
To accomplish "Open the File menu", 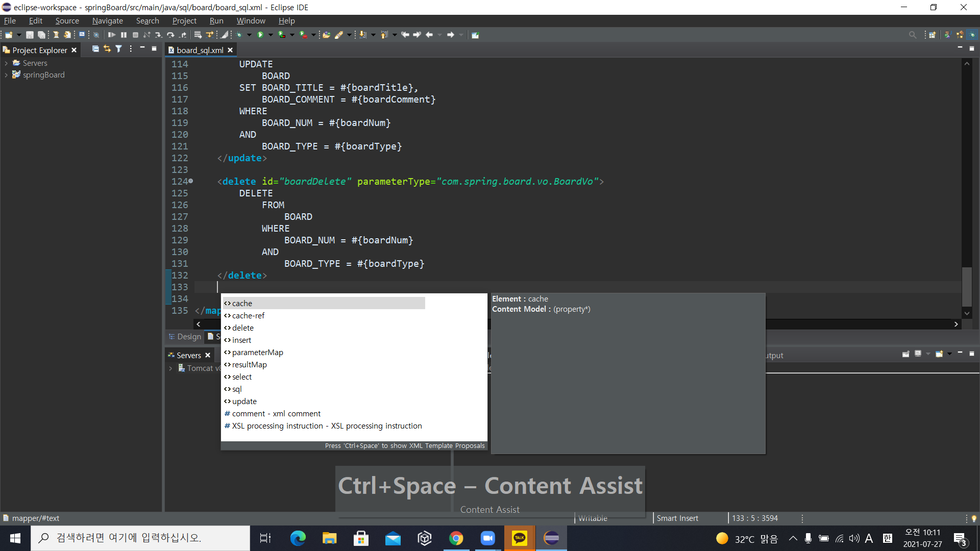I will pyautogui.click(x=10, y=21).
